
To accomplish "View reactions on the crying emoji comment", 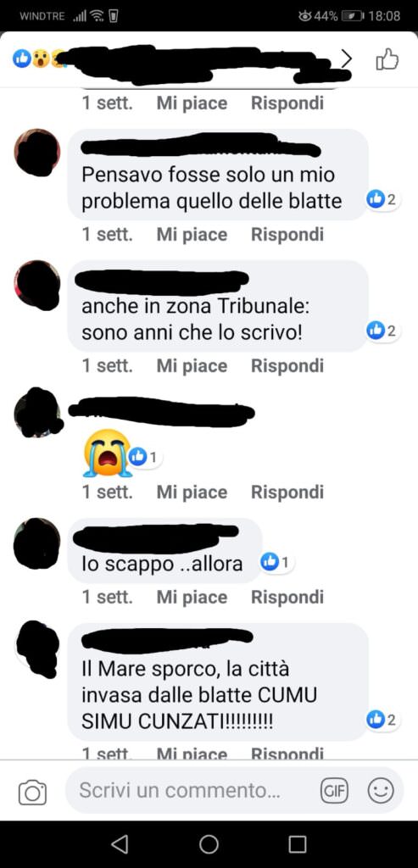I will [x=145, y=457].
